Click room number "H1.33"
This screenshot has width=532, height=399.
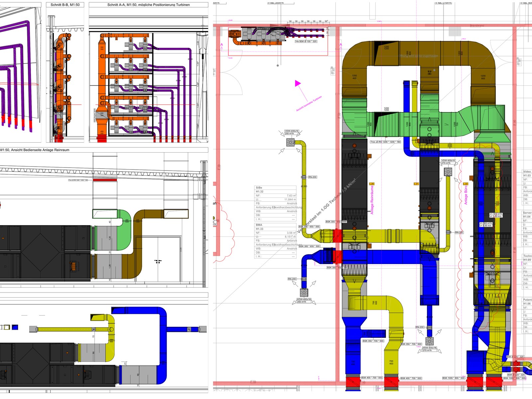259,229
